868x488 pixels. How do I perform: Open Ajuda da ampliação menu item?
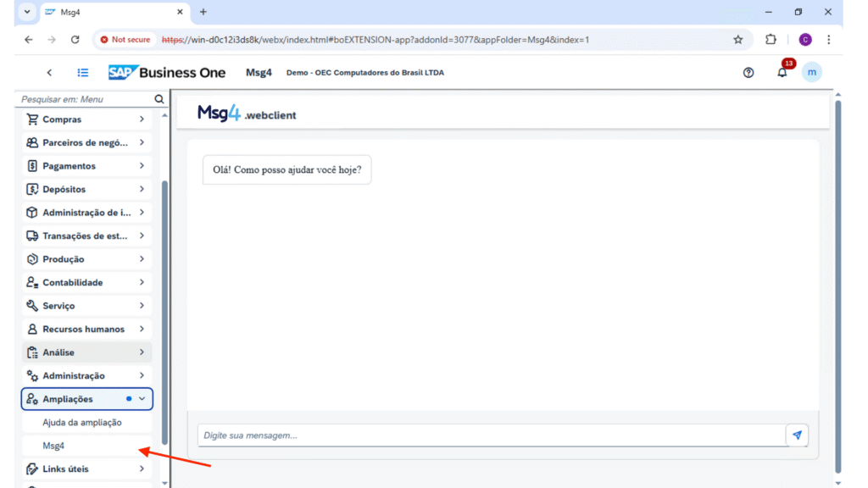[x=82, y=422]
